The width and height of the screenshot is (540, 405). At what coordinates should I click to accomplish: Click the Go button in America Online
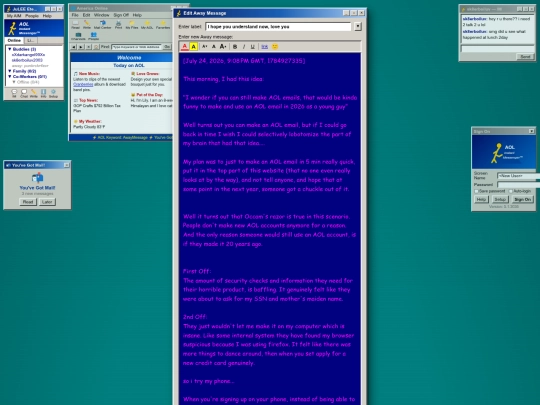tap(167, 47)
